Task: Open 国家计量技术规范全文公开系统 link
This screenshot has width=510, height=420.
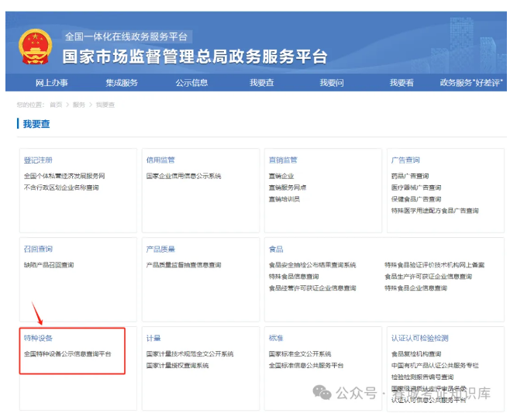Action: click(x=190, y=353)
